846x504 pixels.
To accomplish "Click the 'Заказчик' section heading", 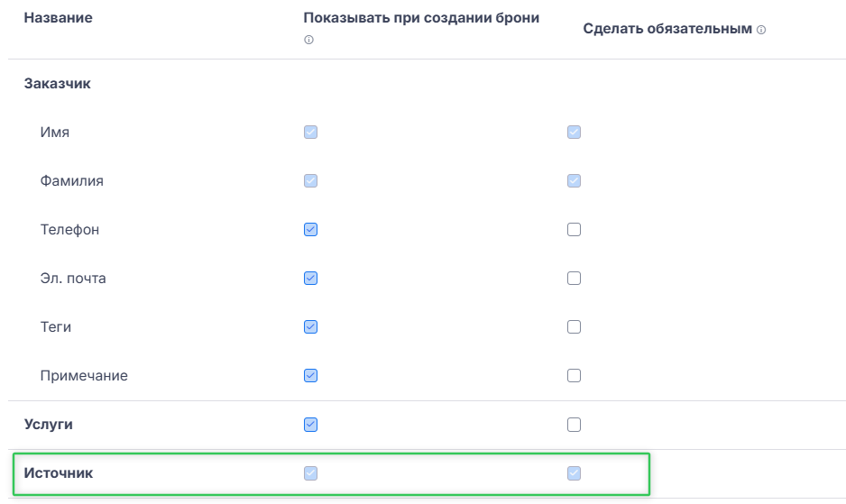I will pos(58,84).
